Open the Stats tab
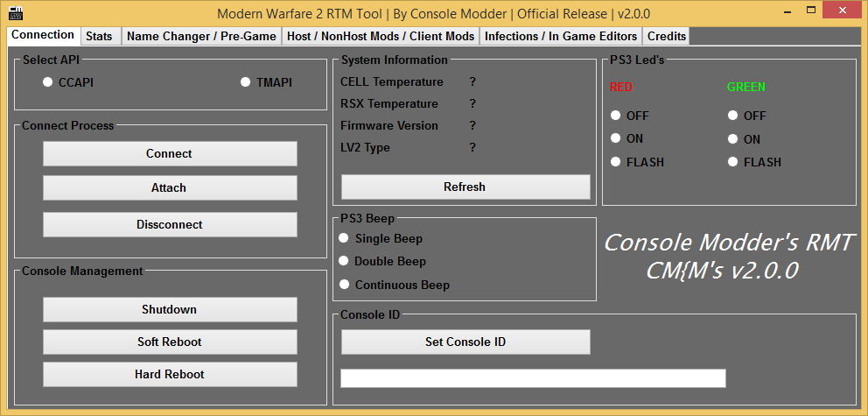 coord(99,36)
